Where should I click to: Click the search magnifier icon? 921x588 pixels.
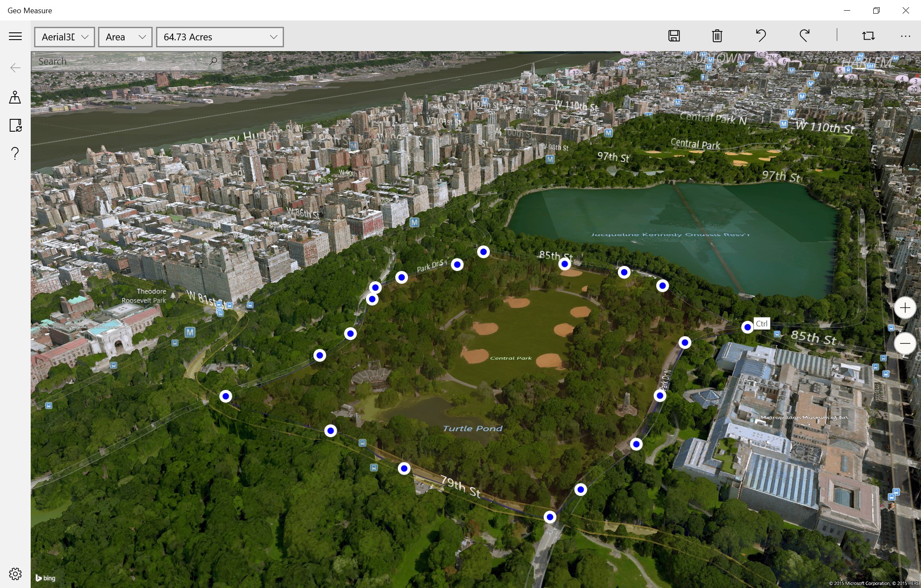click(x=213, y=61)
